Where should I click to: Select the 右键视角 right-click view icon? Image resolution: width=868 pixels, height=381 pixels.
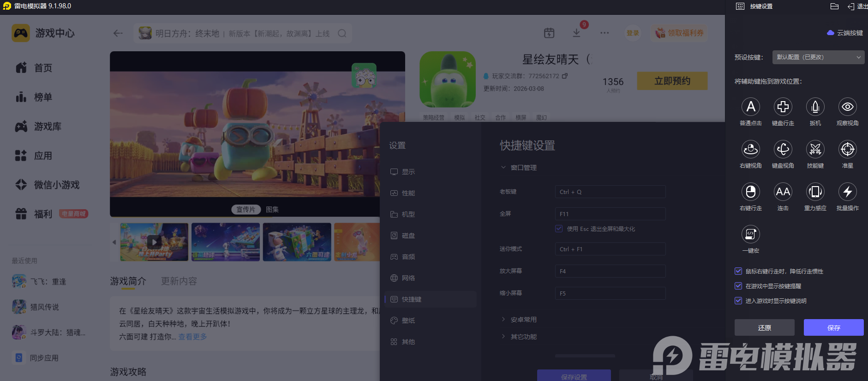point(751,149)
